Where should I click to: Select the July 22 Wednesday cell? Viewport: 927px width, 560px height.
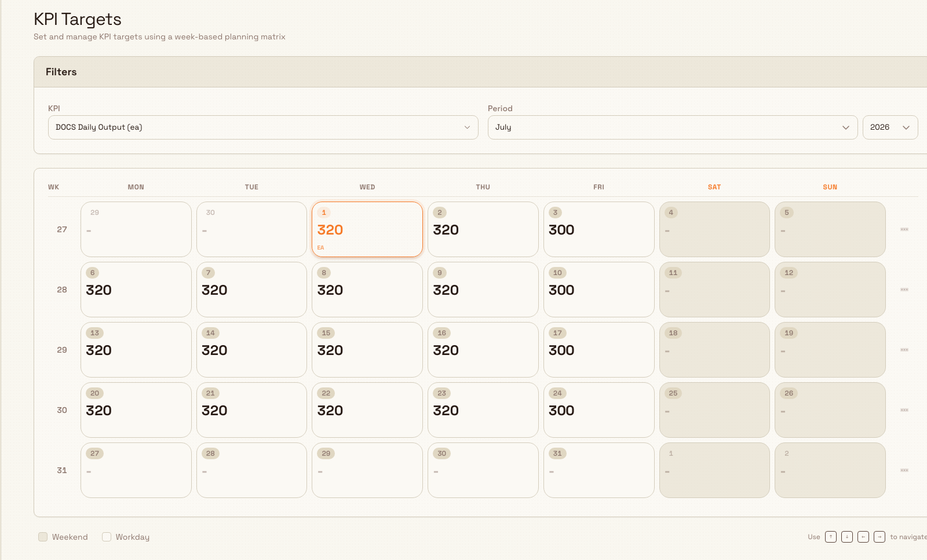click(x=367, y=410)
